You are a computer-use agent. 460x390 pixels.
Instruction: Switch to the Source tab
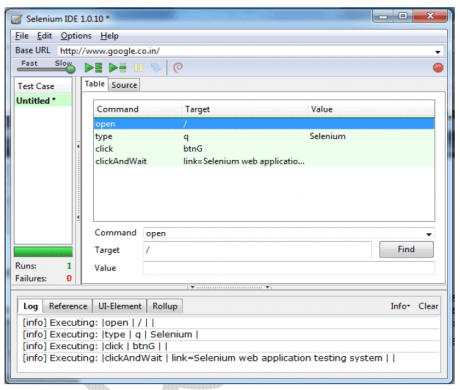(124, 85)
